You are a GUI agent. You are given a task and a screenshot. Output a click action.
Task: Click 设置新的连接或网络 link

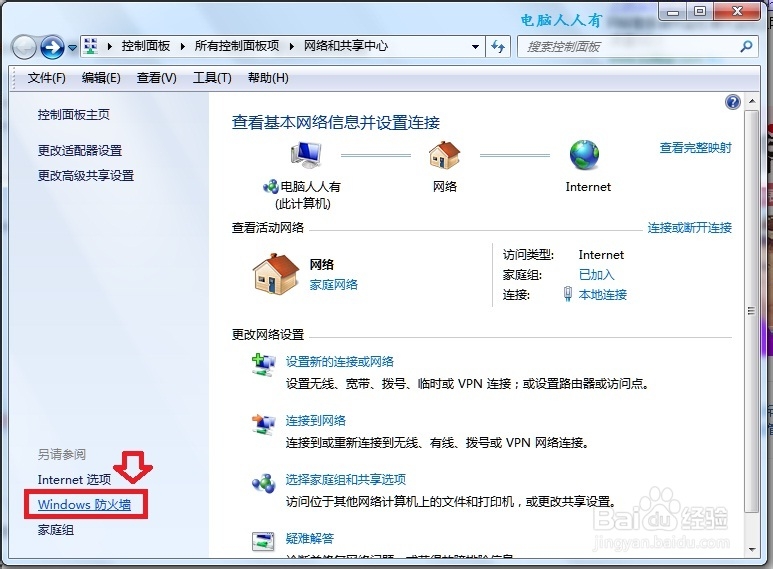pyautogui.click(x=340, y=361)
